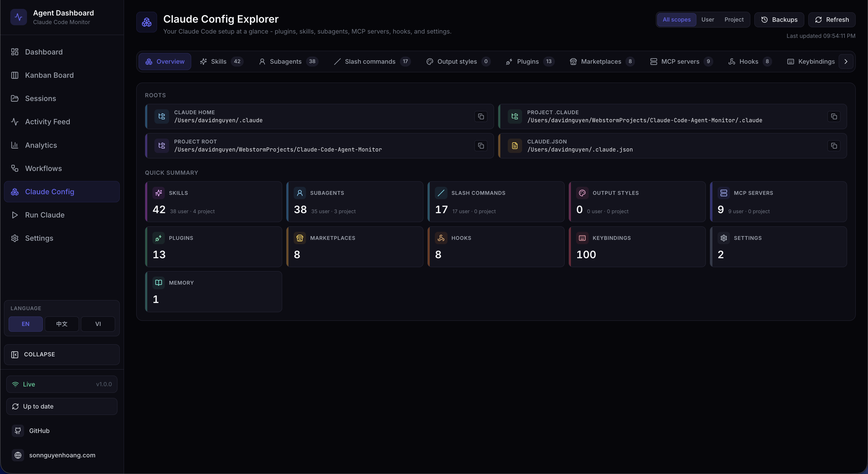
Task: Open the Slash commands tab
Action: pos(372,62)
